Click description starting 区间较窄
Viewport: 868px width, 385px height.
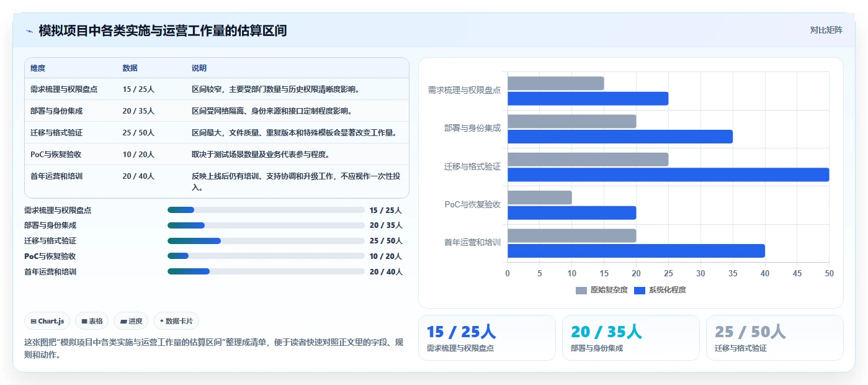click(276, 89)
